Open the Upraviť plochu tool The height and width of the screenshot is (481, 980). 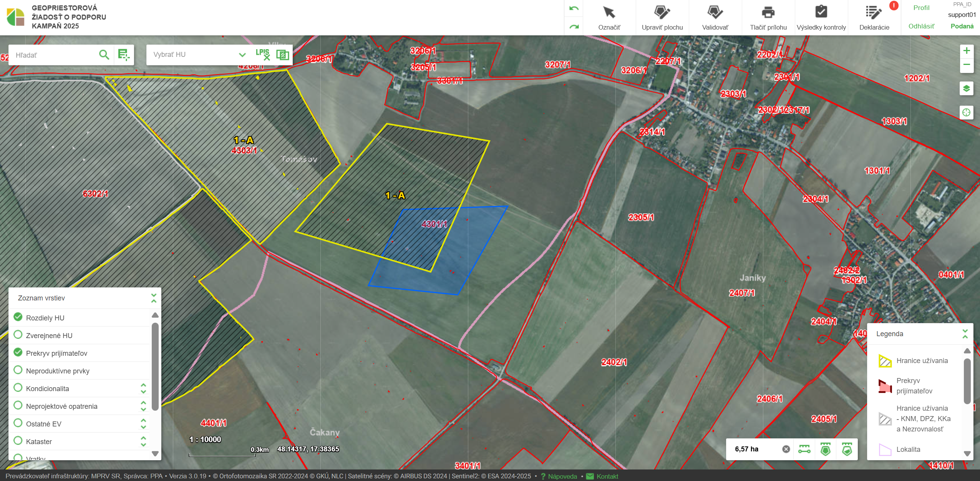coord(662,13)
